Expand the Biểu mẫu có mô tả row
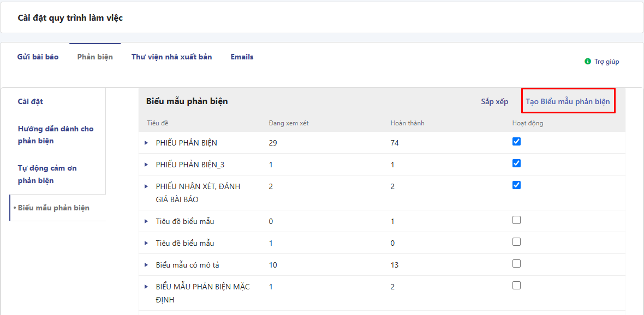This screenshot has width=644, height=315. [x=146, y=265]
